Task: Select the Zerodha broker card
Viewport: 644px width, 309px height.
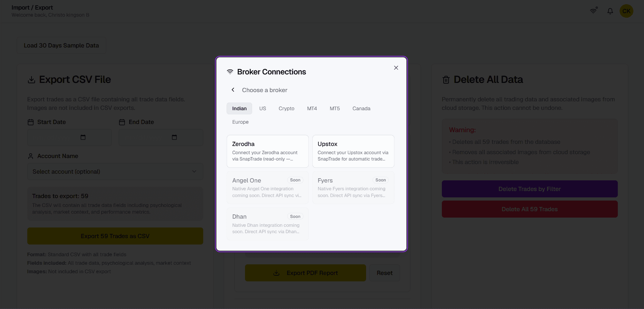Action: click(x=267, y=151)
